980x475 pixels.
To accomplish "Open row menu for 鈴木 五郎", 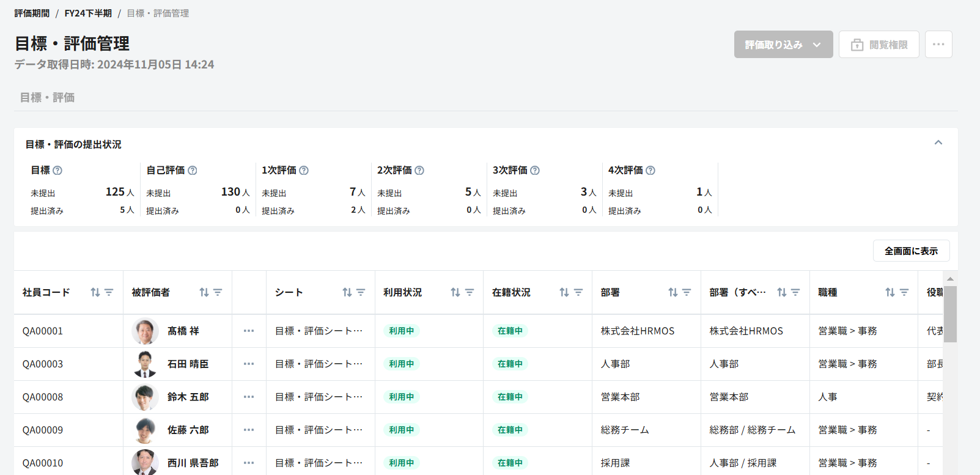I will 249,397.
